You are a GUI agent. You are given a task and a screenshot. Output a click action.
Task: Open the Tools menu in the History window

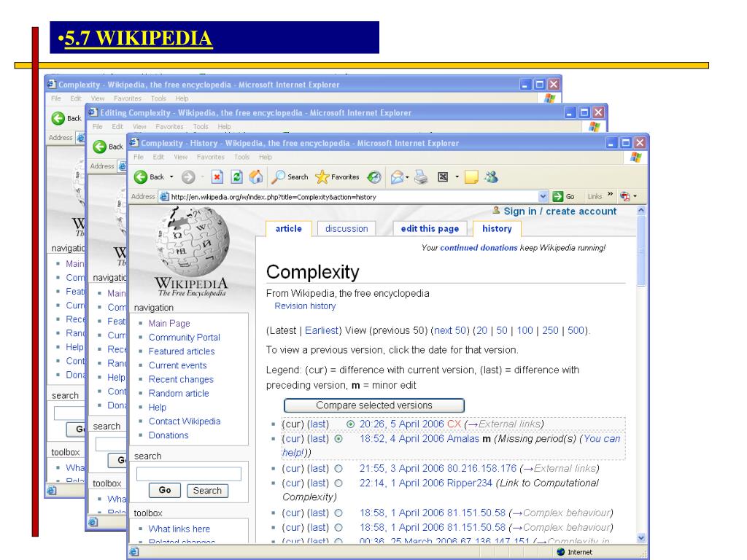(x=242, y=157)
